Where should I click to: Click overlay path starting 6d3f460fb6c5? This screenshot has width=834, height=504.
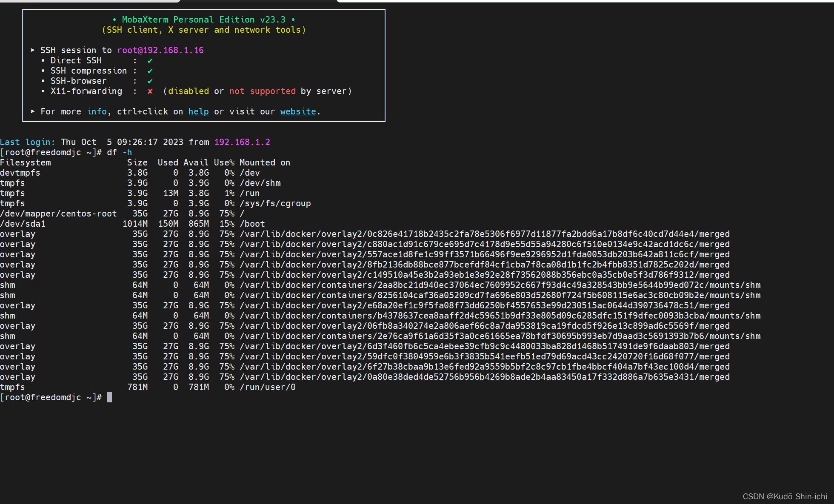(x=485, y=346)
